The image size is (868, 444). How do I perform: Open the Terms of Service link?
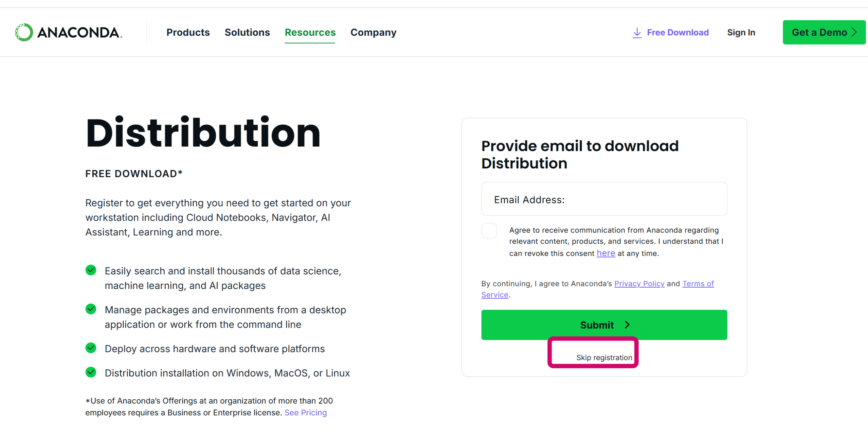(698, 284)
